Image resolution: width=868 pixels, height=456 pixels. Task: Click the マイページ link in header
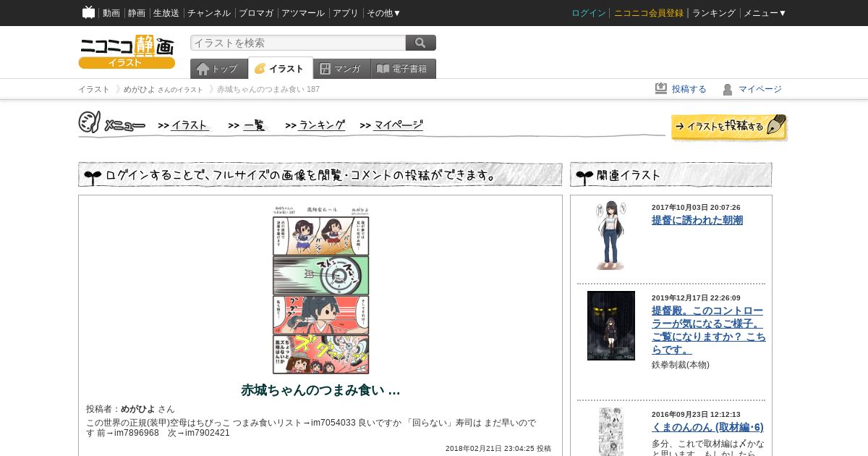click(x=760, y=89)
